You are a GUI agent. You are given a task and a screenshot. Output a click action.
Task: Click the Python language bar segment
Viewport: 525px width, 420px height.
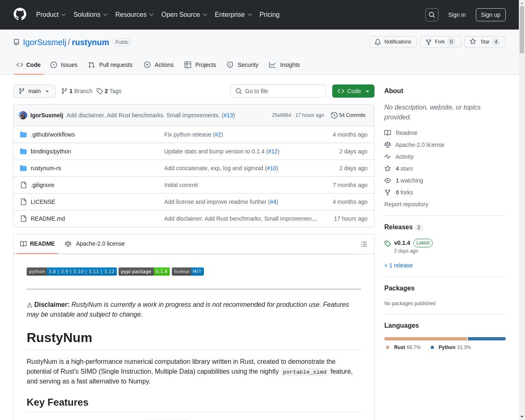[487, 339]
